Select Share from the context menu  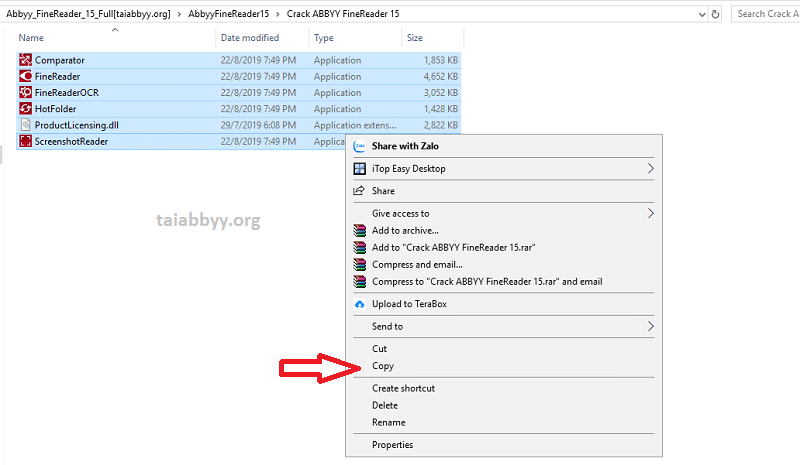pos(383,191)
